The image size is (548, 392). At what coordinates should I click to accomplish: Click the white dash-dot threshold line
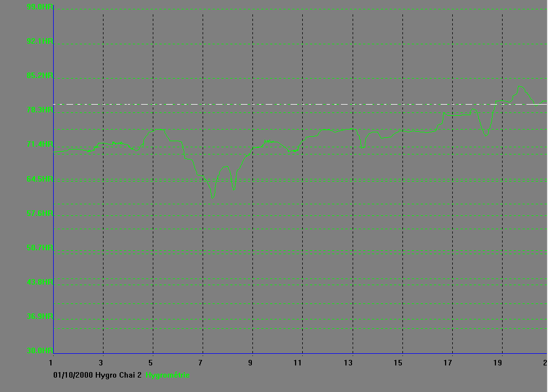pos(301,104)
